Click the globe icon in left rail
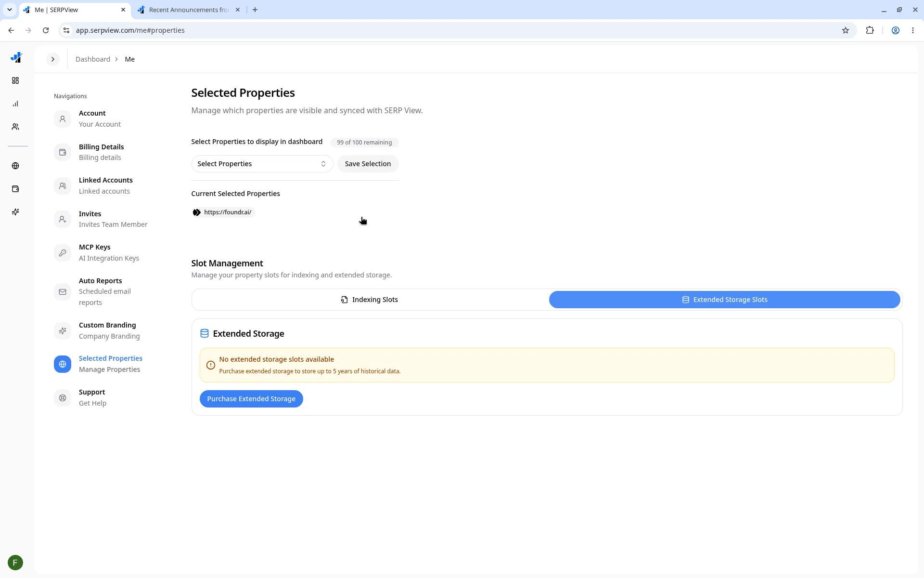 15,166
